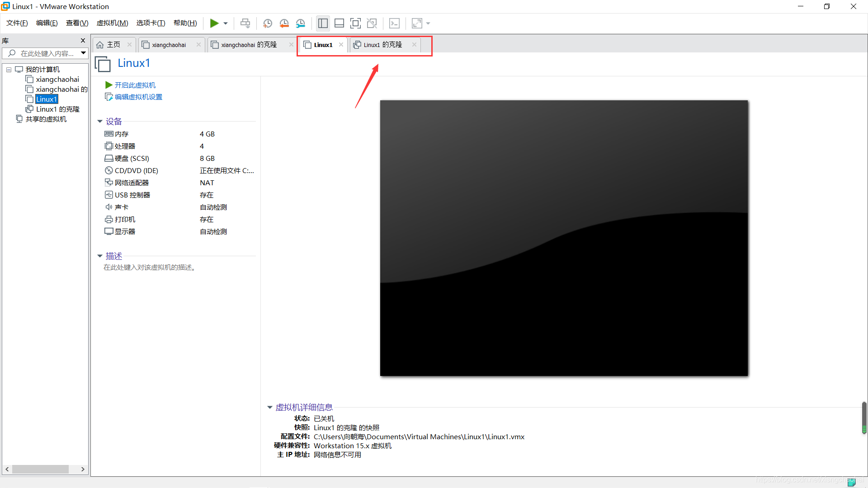Click the power on virtual machine icon
This screenshot has height=488, width=868.
[213, 23]
